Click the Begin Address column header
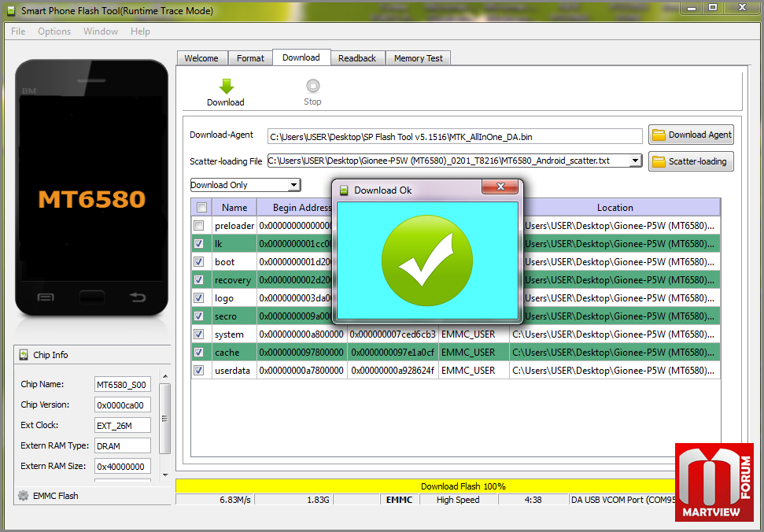 point(302,208)
